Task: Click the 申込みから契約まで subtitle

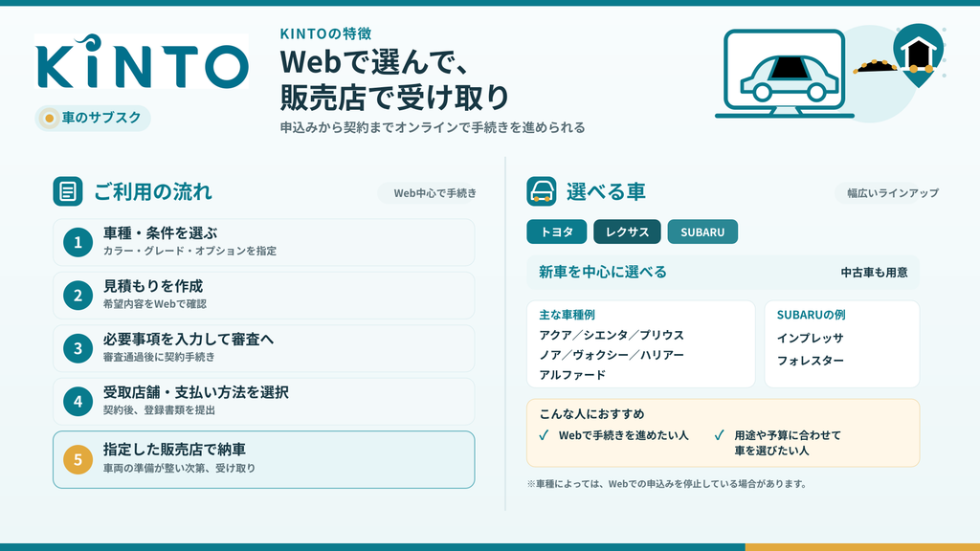Action: coord(433,127)
